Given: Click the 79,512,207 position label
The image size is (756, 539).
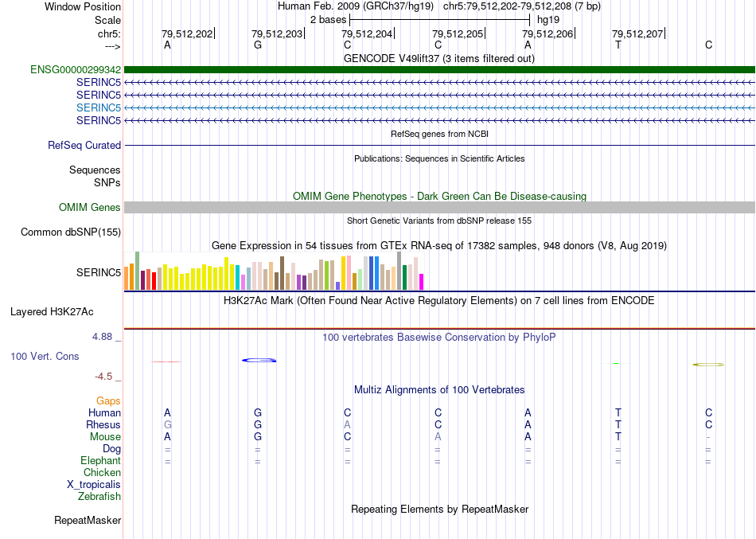Looking at the screenshot, I should pyautogui.click(x=638, y=33).
